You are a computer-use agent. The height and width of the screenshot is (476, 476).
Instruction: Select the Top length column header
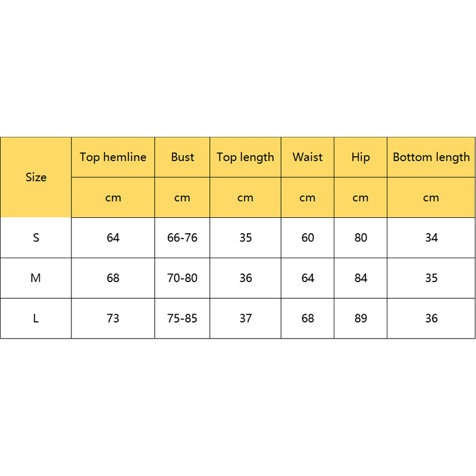(x=245, y=157)
